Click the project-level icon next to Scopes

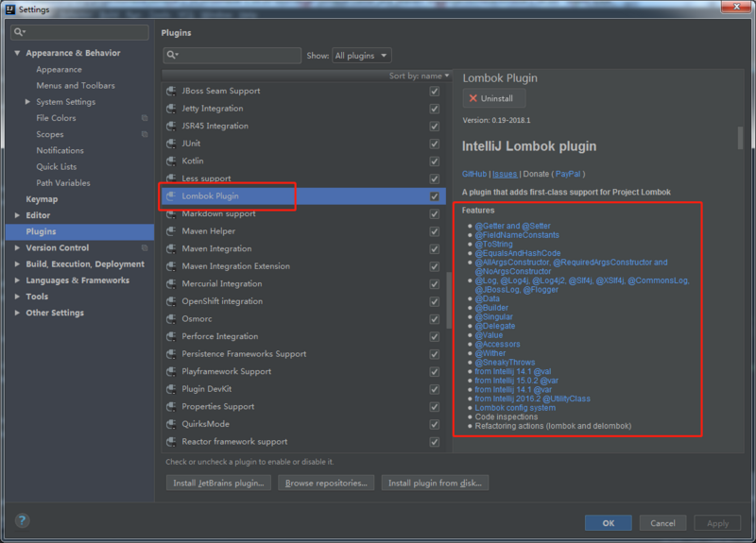pyautogui.click(x=145, y=134)
